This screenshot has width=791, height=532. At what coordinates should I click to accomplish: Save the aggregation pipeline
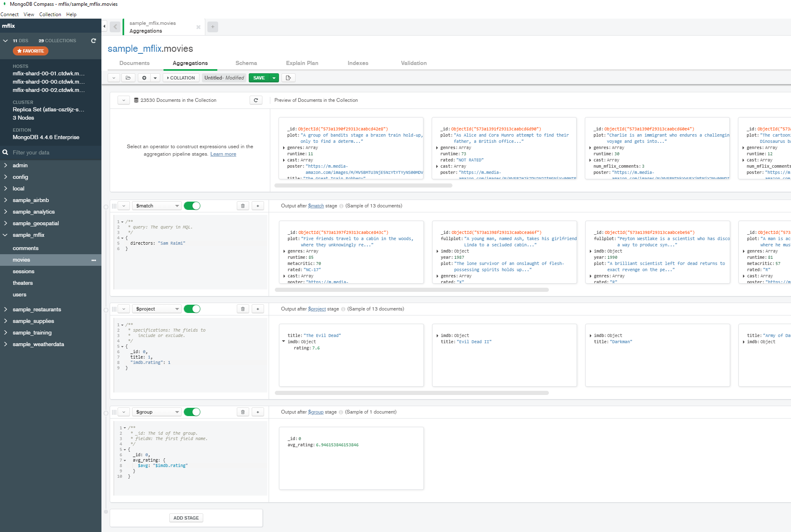pos(259,78)
